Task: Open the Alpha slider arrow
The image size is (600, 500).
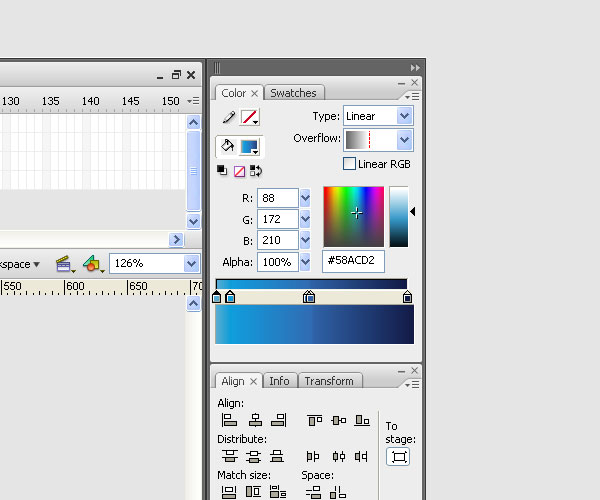Action: coord(305,262)
